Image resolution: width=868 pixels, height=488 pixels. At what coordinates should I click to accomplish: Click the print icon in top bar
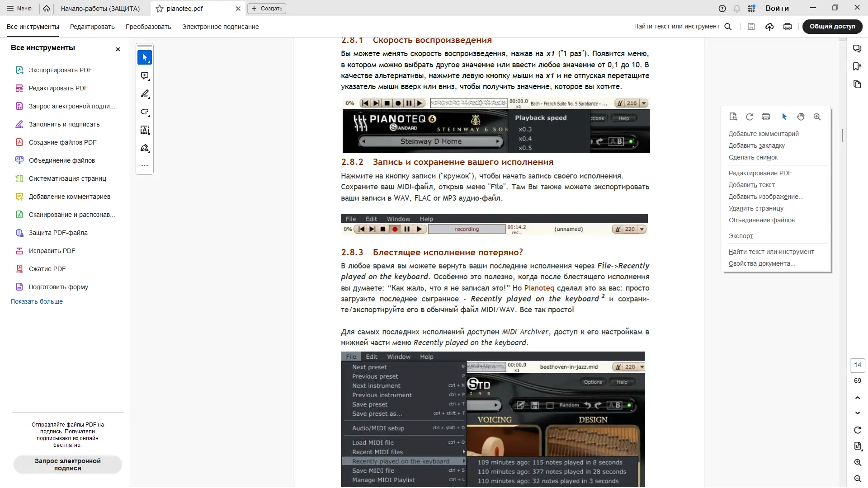tap(788, 27)
